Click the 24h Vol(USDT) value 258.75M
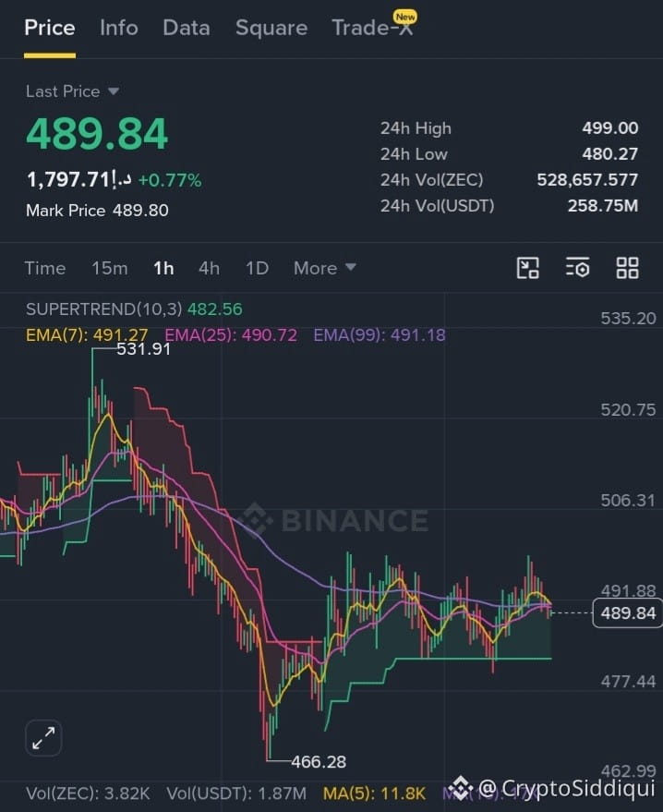663x812 pixels. 603,206
